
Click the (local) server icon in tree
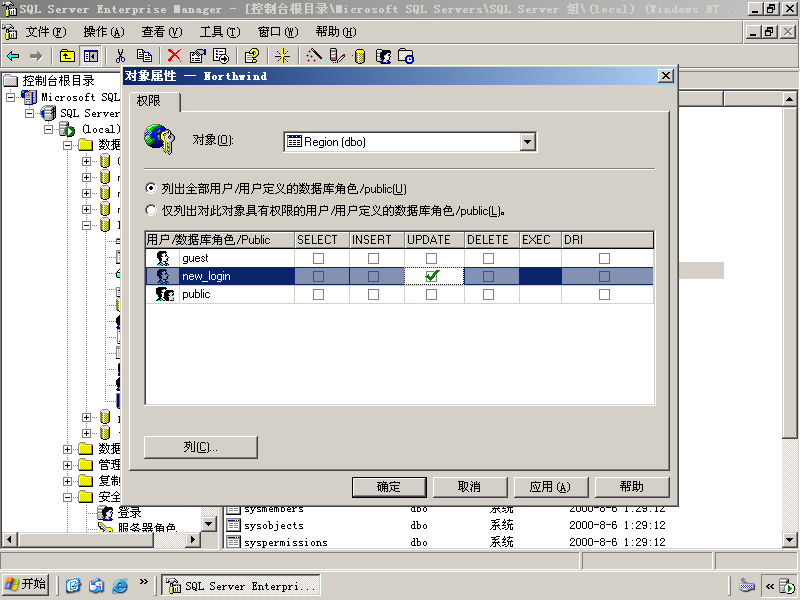pyautogui.click(x=67, y=129)
